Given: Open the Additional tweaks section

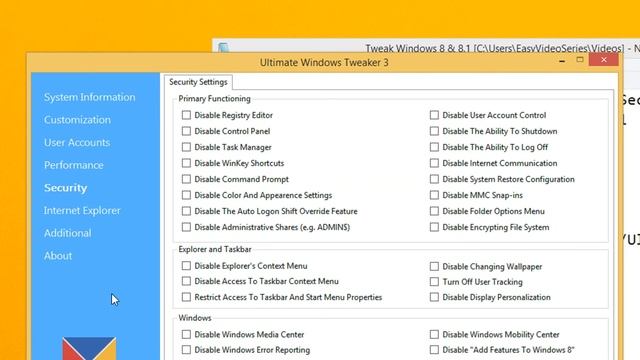Looking at the screenshot, I should 67,233.
